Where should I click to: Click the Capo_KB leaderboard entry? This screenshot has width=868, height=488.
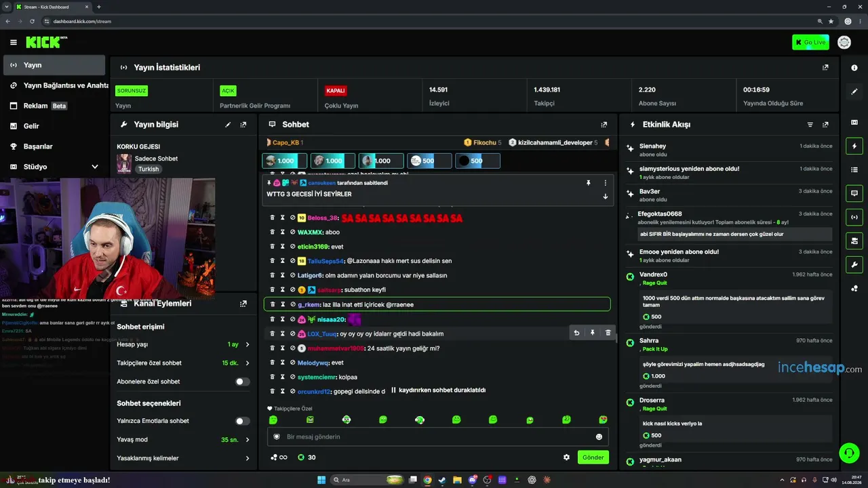pos(284,142)
